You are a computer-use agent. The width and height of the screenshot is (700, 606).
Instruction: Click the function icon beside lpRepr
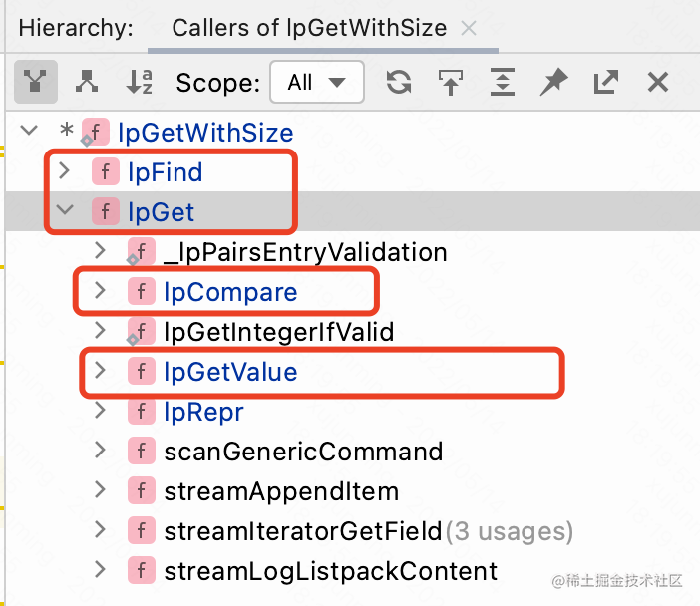tap(141, 411)
